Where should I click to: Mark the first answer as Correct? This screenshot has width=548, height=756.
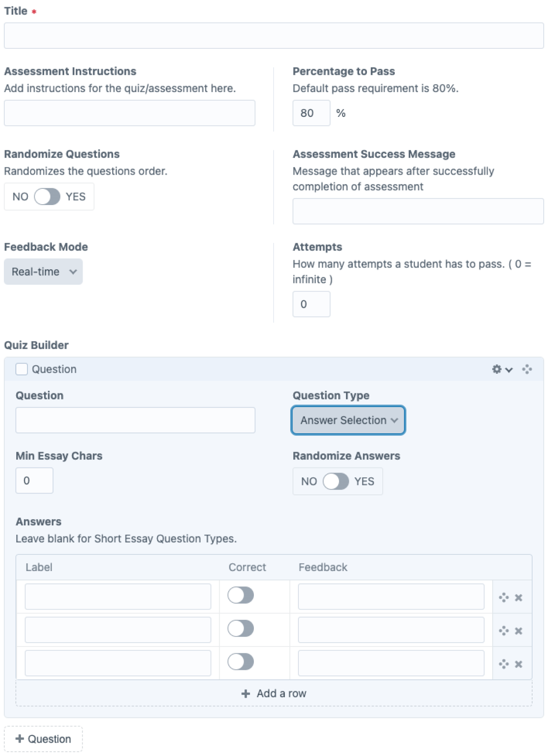pyautogui.click(x=241, y=595)
